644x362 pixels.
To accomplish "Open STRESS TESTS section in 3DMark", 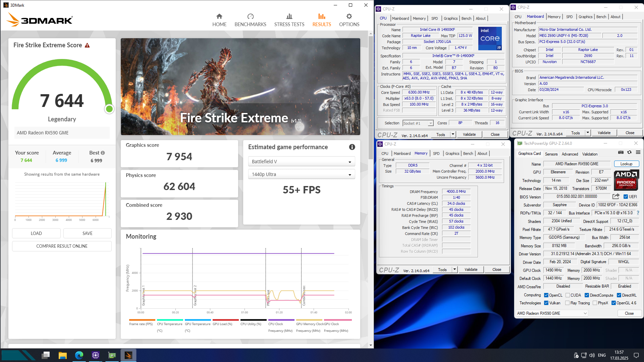I will pos(289,20).
